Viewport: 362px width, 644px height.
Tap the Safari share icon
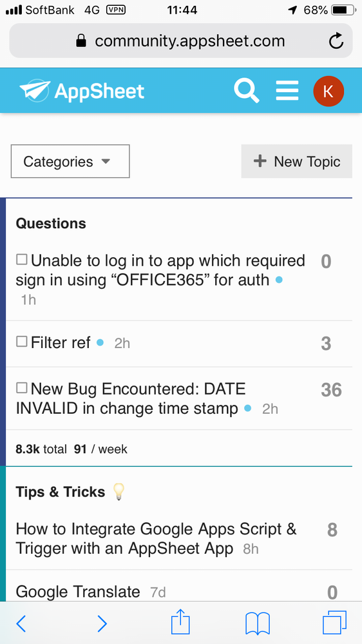[x=180, y=623]
